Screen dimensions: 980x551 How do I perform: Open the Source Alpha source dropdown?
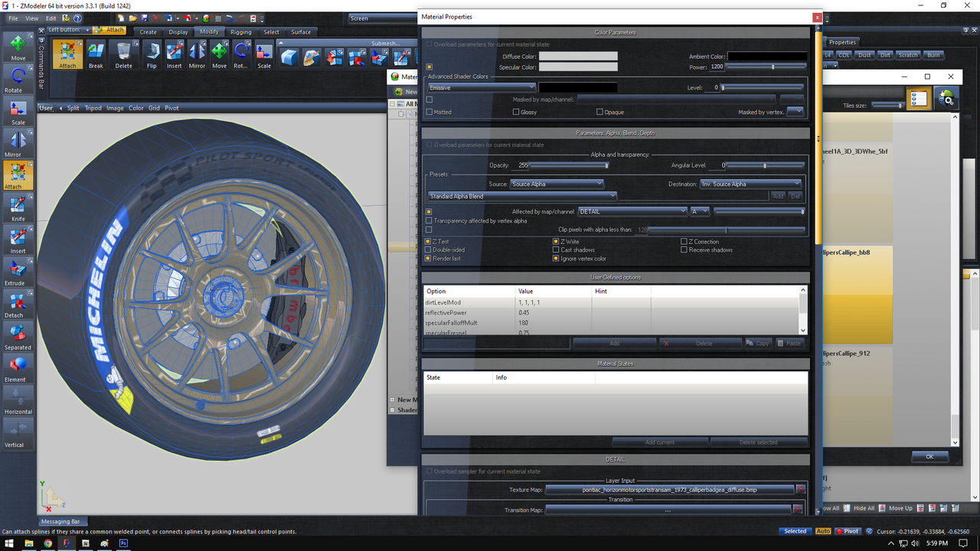[x=557, y=184]
